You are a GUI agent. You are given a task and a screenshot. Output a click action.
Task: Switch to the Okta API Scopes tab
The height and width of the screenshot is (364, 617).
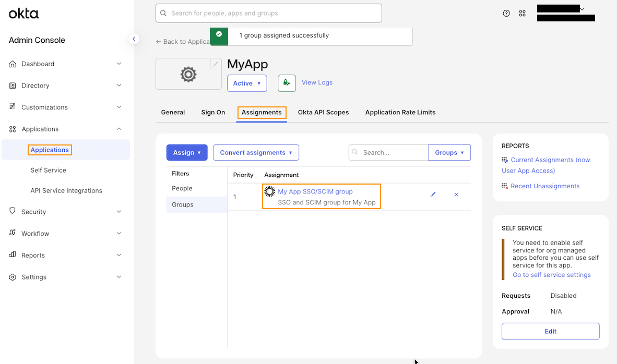click(x=323, y=112)
